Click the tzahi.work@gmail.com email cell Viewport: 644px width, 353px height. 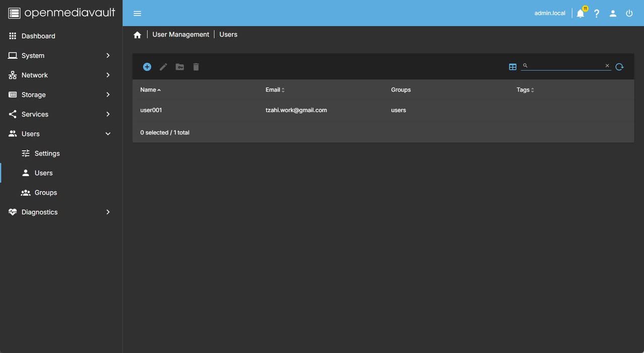[296, 110]
